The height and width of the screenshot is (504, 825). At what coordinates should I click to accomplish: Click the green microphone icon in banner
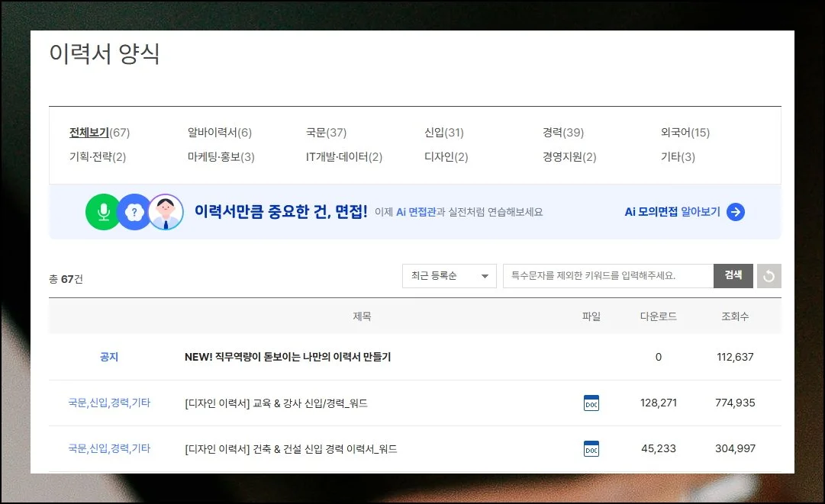click(103, 212)
